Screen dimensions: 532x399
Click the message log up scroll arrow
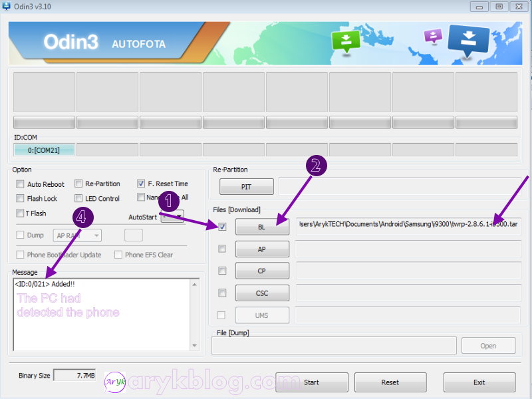pos(194,285)
